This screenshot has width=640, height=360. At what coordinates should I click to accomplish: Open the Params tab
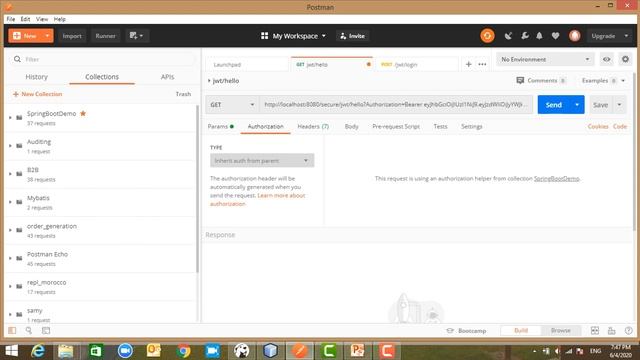click(220, 127)
